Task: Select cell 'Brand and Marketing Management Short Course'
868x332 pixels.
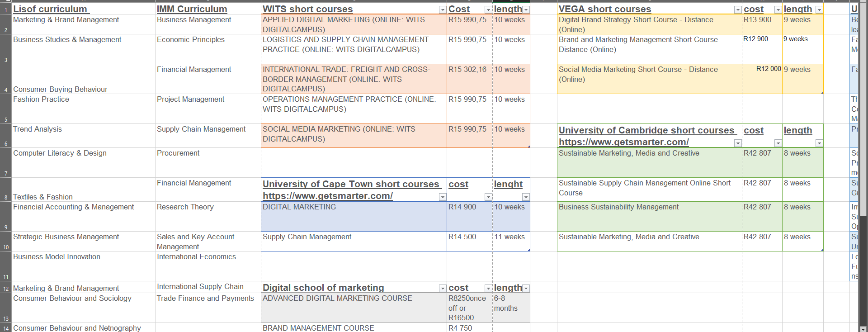Action: (650, 49)
